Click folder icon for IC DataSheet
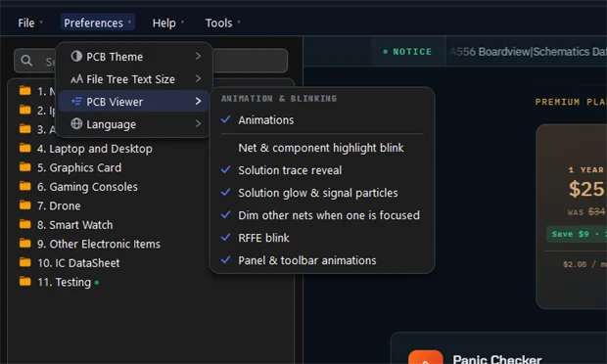The image size is (607, 364). (x=25, y=262)
